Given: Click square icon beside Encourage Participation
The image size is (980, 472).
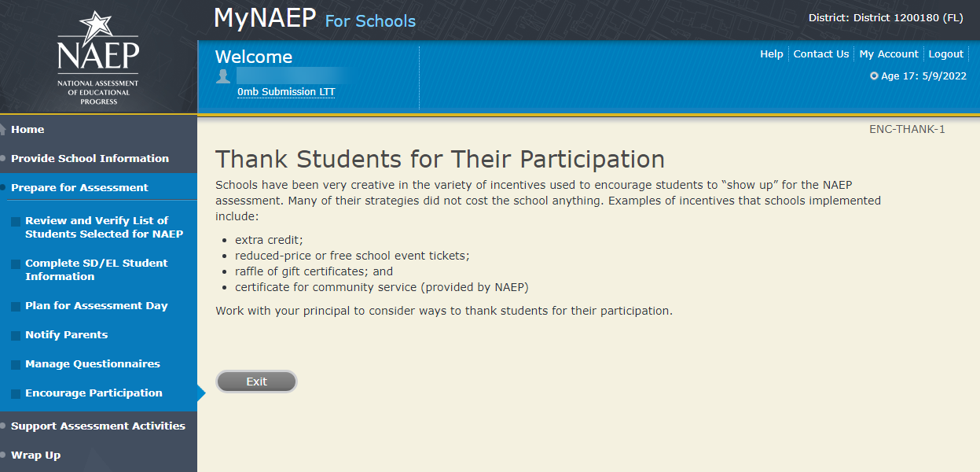Looking at the screenshot, I should (16, 394).
